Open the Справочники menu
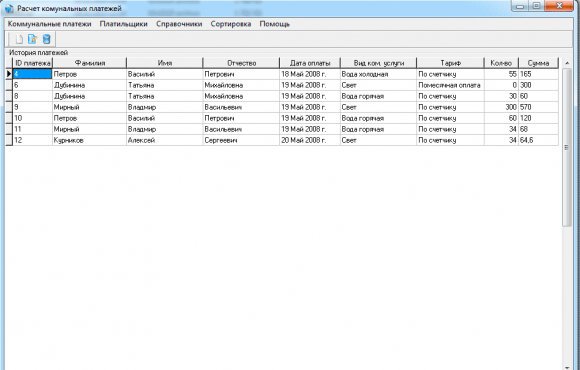 [179, 24]
